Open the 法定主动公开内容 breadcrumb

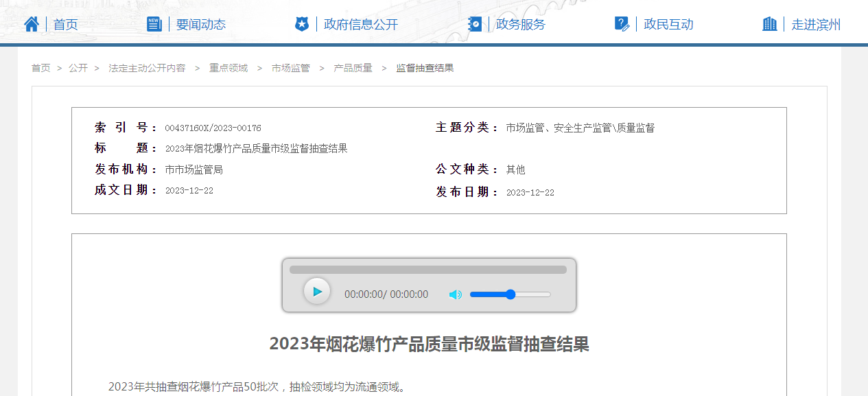(147, 68)
